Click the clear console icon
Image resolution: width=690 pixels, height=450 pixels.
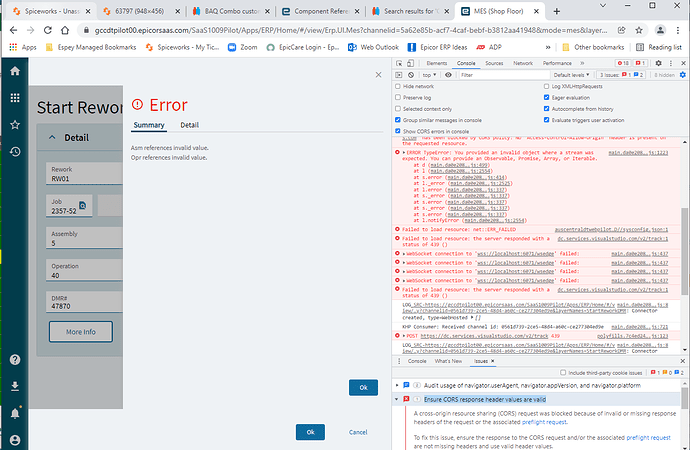(x=411, y=75)
